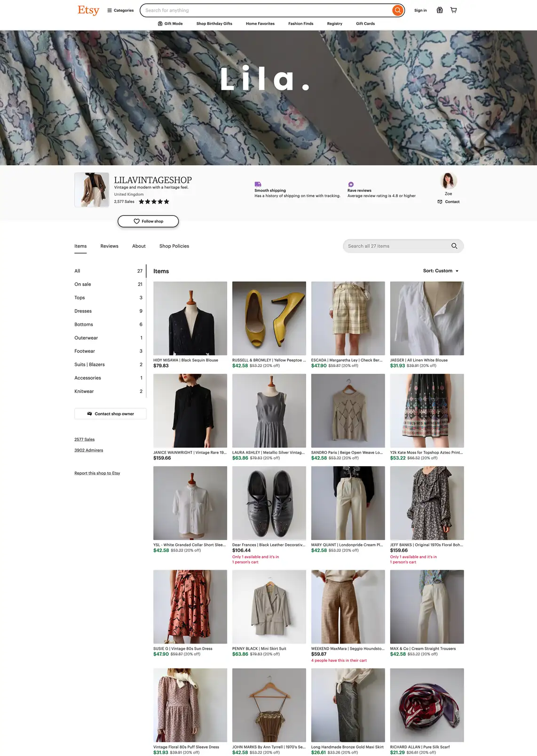The width and height of the screenshot is (537, 756).
Task: Select the Items tab
Action: [80, 246]
